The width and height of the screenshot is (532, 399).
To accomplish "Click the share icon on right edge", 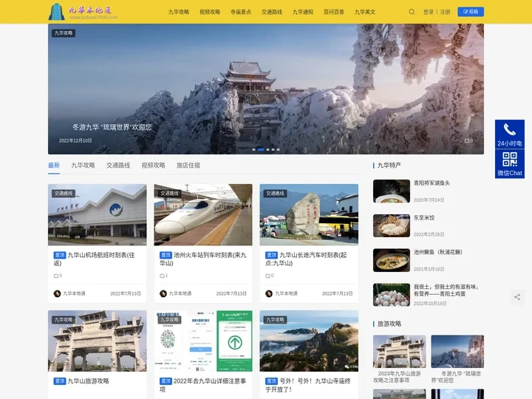I will pyautogui.click(x=517, y=297).
